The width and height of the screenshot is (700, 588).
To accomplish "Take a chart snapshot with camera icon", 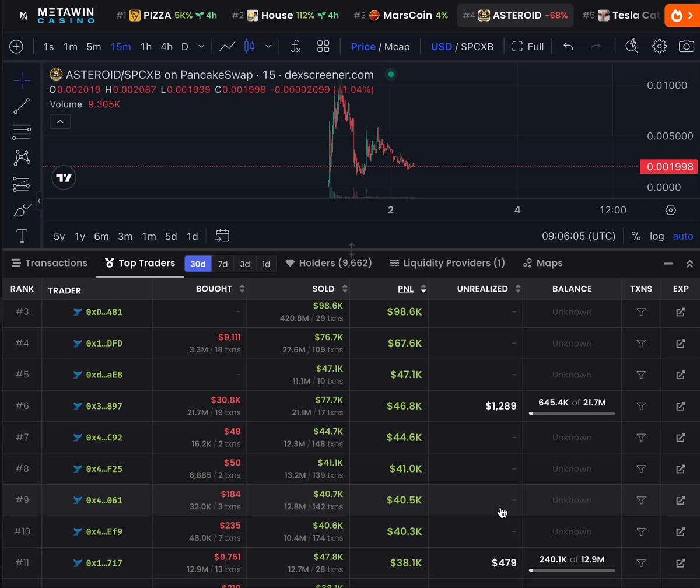I will [687, 47].
